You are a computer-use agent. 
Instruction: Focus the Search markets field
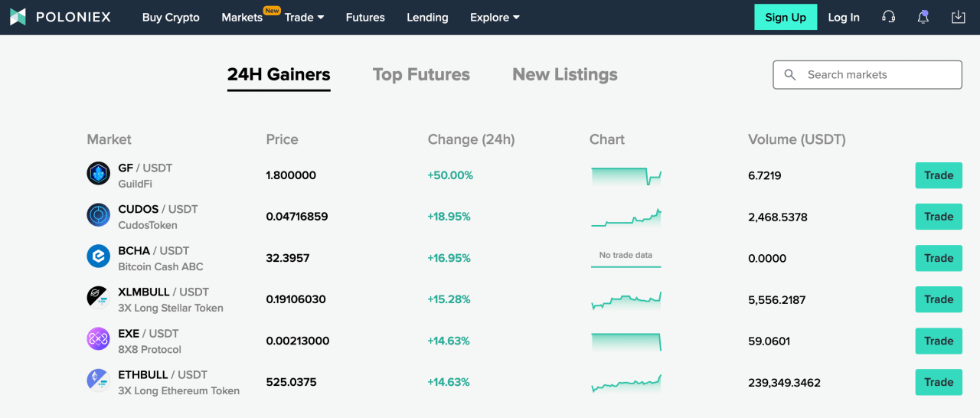click(867, 75)
